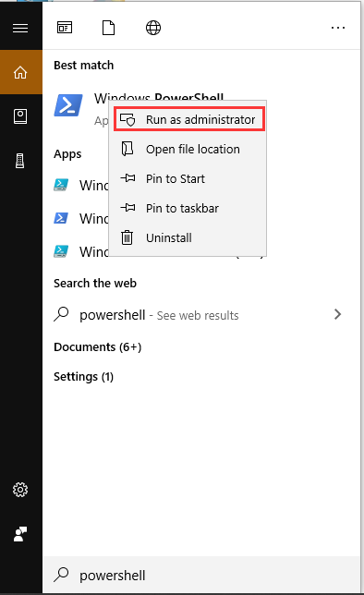Screen dimensions: 364x595
Task: Select Pin to Start
Action: 188,178
